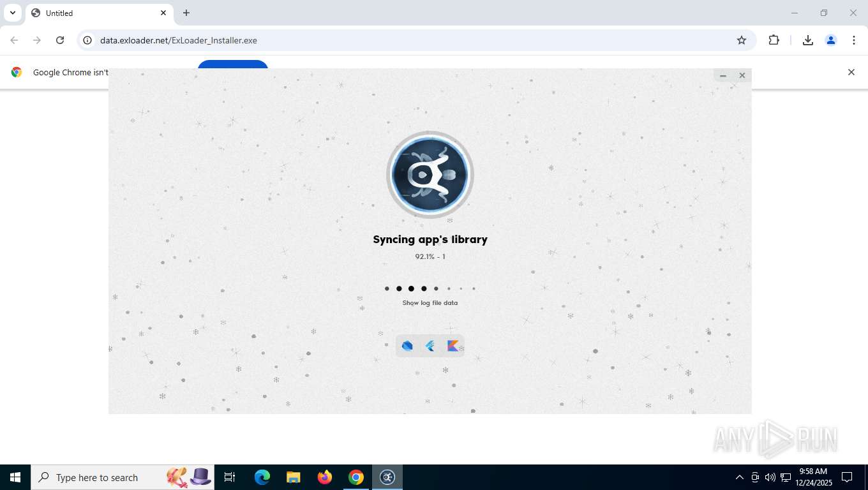Open Show log file data
This screenshot has height=490, width=868.
430,303
